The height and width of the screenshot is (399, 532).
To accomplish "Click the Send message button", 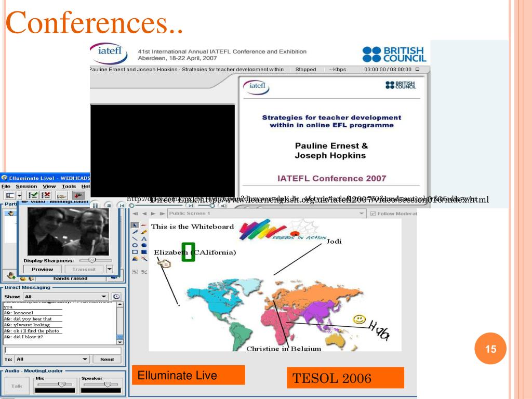I will pyautogui.click(x=107, y=360).
